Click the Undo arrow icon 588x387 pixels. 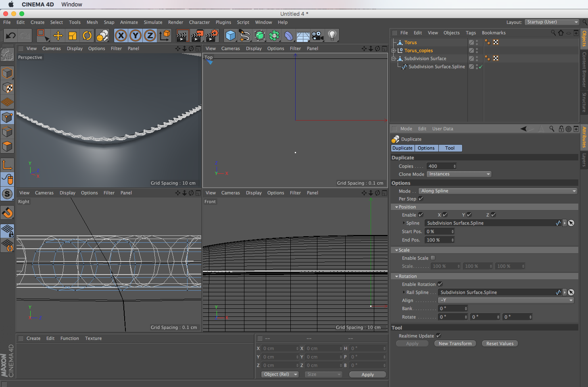[x=10, y=35]
